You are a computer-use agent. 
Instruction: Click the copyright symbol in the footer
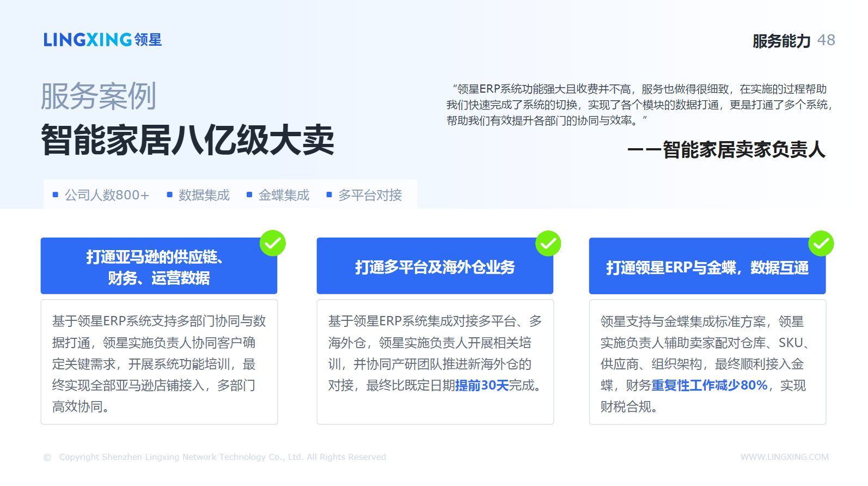pyautogui.click(x=47, y=457)
